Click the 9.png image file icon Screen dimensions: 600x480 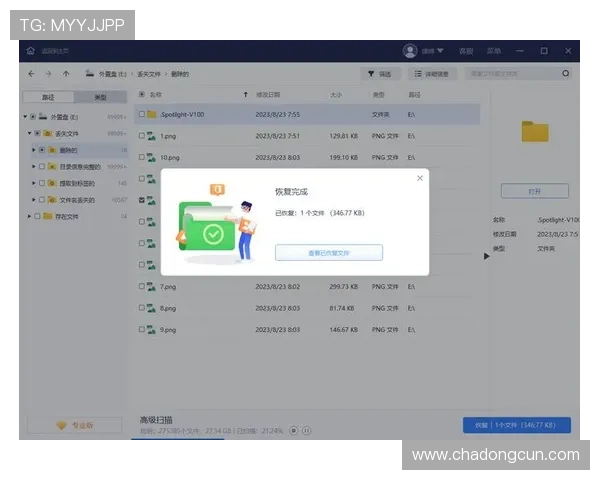click(152, 329)
